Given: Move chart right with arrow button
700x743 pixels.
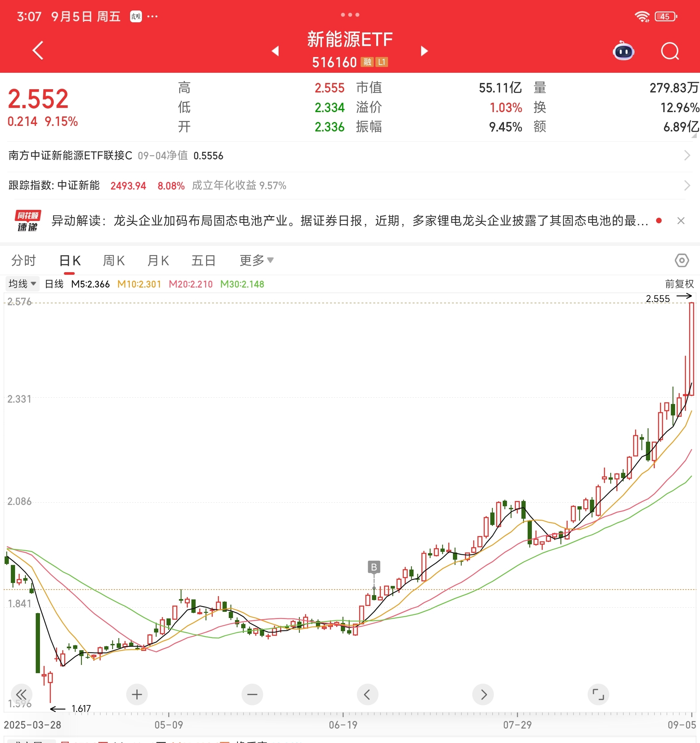Looking at the screenshot, I should tap(483, 694).
